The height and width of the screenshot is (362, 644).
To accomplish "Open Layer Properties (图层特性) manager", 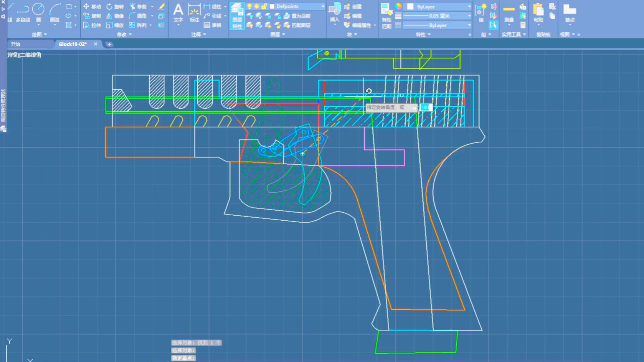I will click(x=237, y=15).
